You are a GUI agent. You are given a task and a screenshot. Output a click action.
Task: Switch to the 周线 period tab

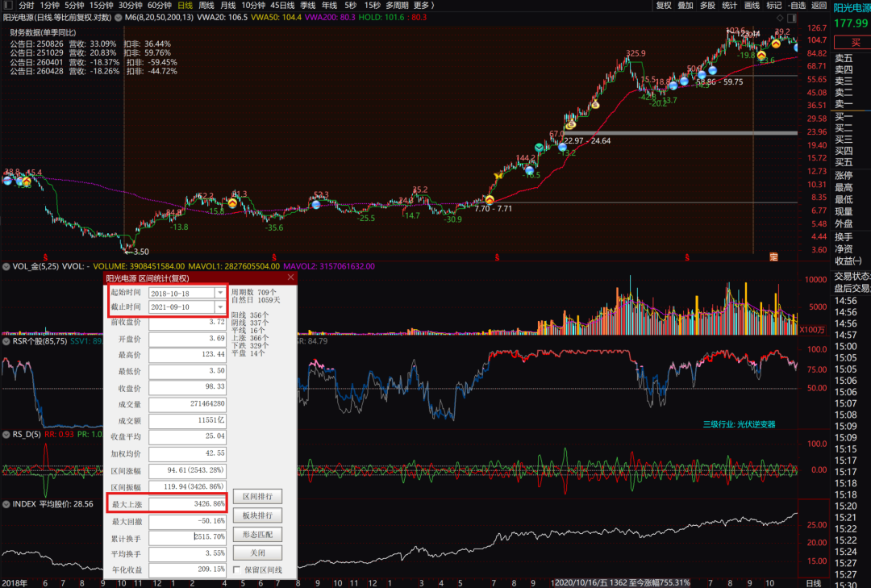(x=206, y=5)
